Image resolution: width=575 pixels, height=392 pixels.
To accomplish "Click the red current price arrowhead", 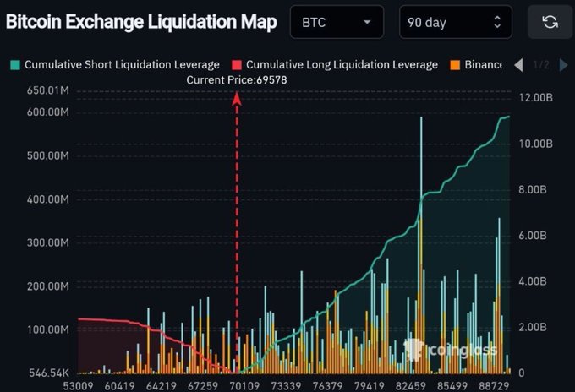I will point(237,98).
